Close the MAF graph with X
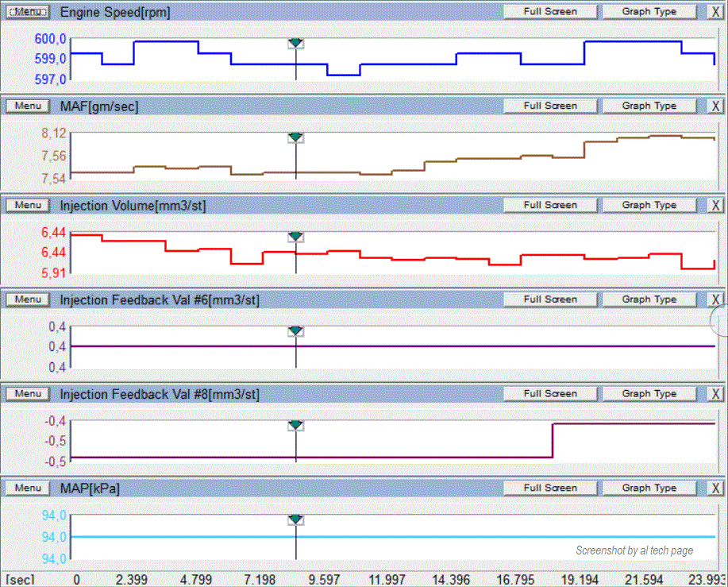The width and height of the screenshot is (728, 587). (715, 106)
